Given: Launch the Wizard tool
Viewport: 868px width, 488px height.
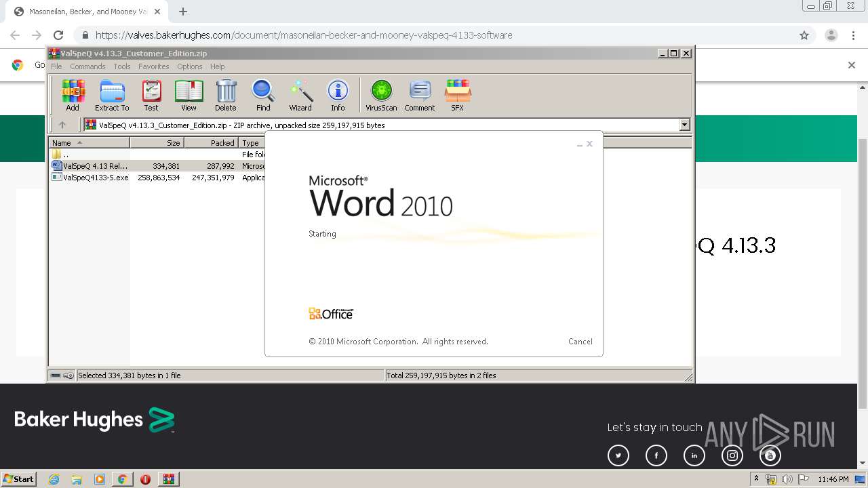Looking at the screenshot, I should coord(300,95).
